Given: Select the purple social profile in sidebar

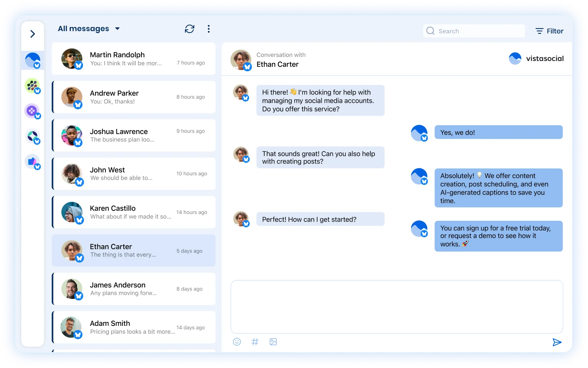Looking at the screenshot, I should 32,111.
